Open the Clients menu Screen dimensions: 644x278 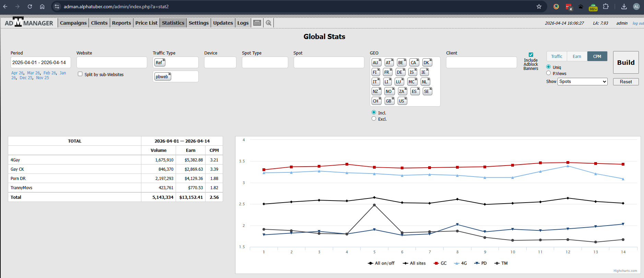click(99, 23)
